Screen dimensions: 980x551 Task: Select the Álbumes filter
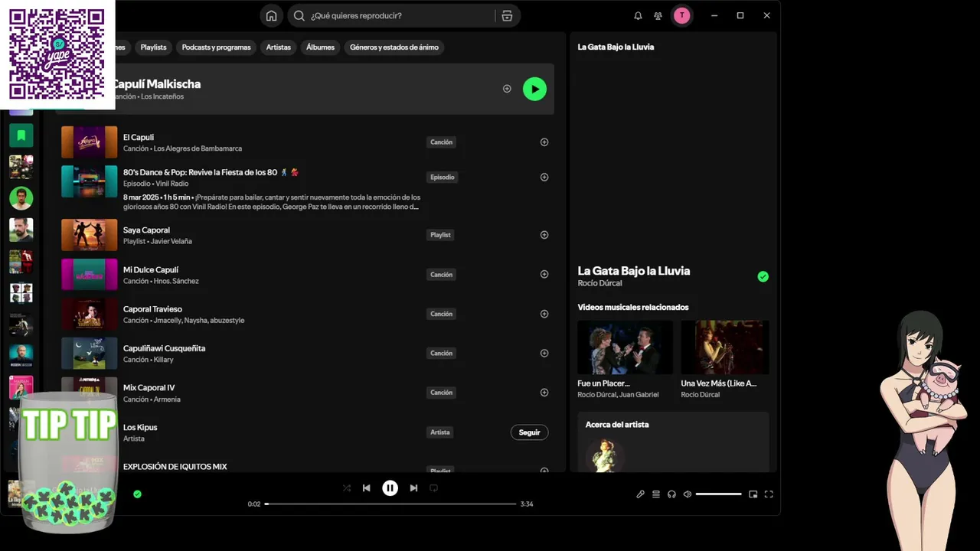click(x=320, y=47)
